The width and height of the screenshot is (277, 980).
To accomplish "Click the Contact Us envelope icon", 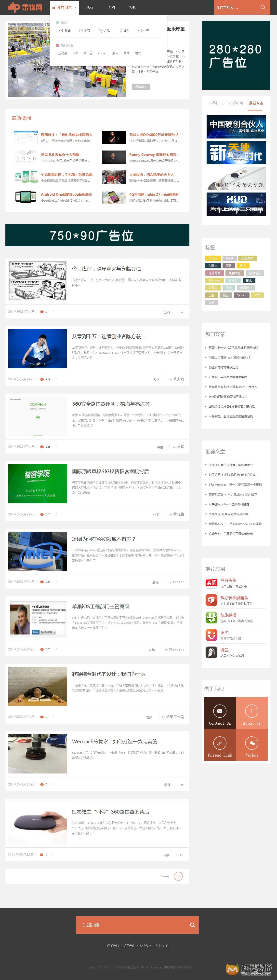I will pos(220,711).
